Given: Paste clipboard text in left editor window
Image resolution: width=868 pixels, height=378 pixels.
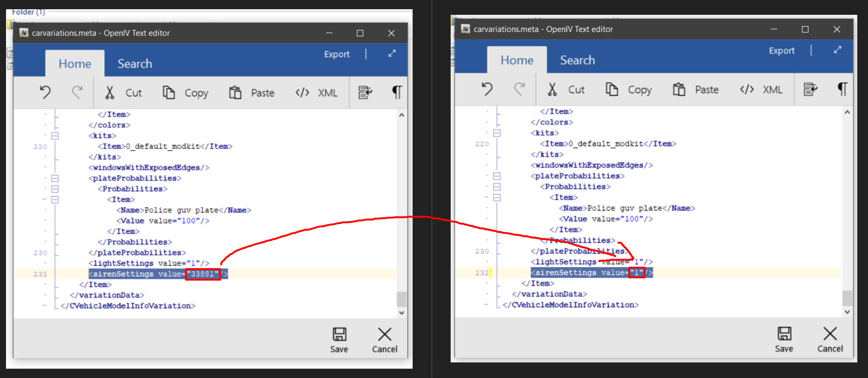Looking at the screenshot, I should click(x=252, y=93).
